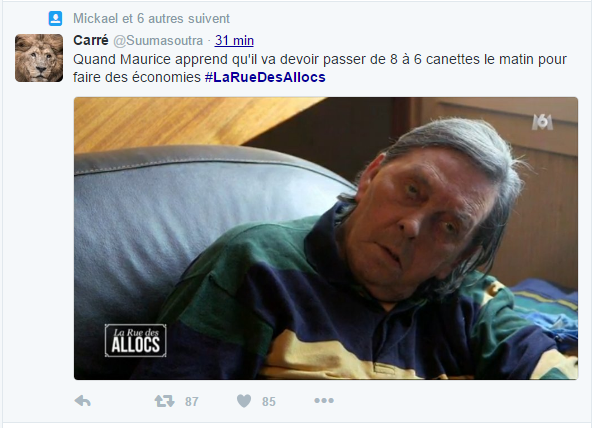View the 85 likes count
This screenshot has height=428, width=592.
269,402
